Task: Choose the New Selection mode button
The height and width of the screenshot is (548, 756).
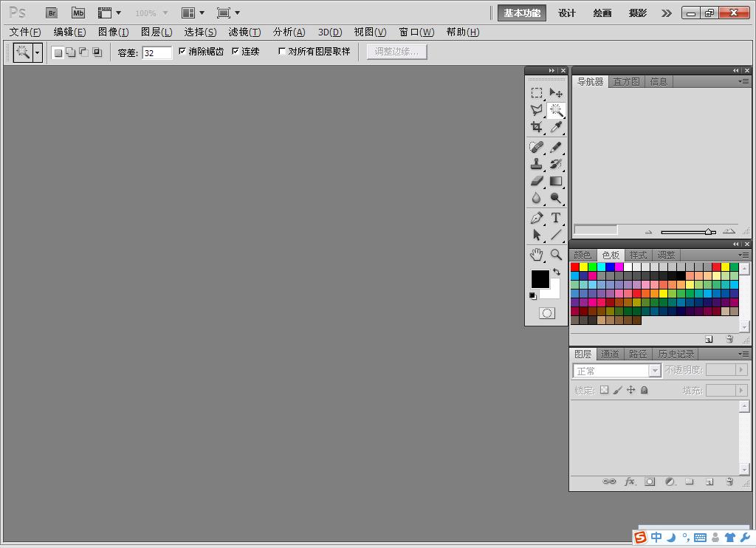Action: click(58, 52)
